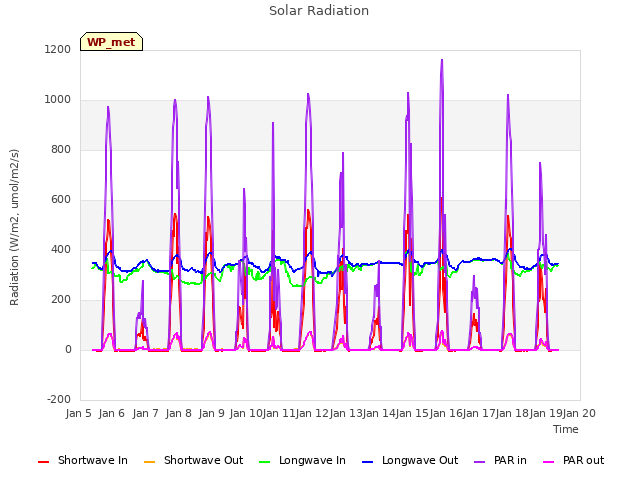Click the Jan 18 x-axis label
Image resolution: width=640 pixels, height=480 pixels.
click(x=512, y=413)
